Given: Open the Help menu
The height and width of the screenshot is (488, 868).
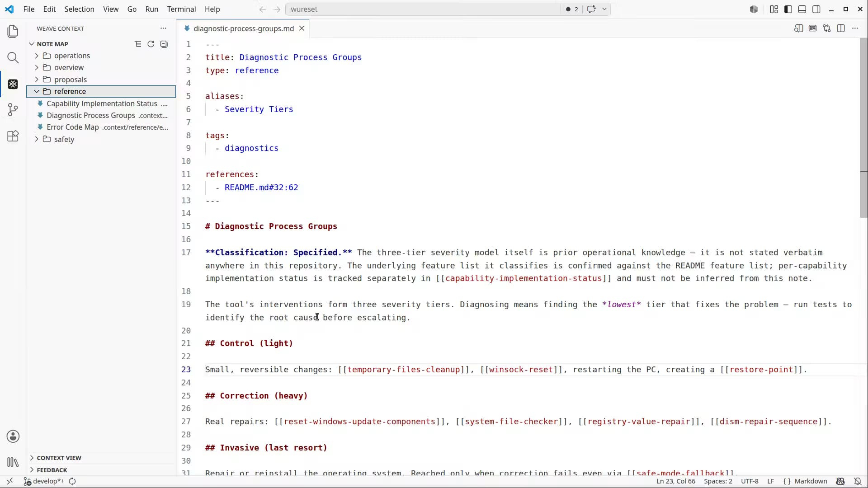Looking at the screenshot, I should coord(212,9).
